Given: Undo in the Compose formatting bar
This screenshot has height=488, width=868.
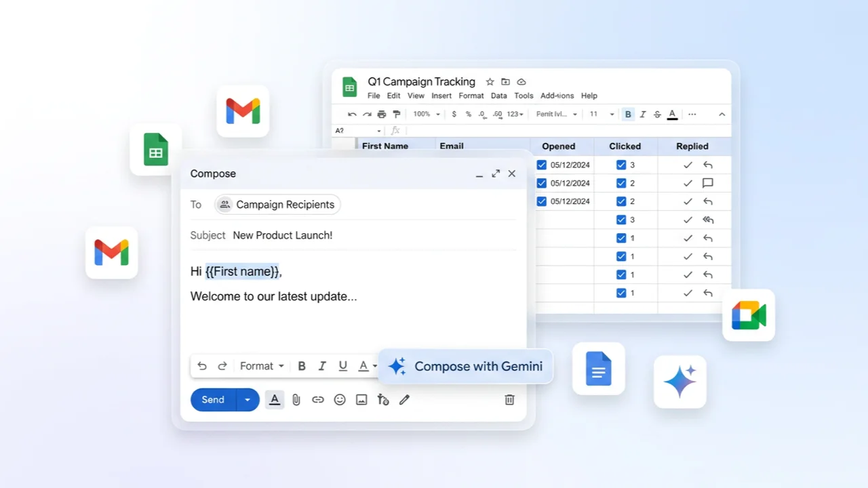Looking at the screenshot, I should tap(202, 366).
